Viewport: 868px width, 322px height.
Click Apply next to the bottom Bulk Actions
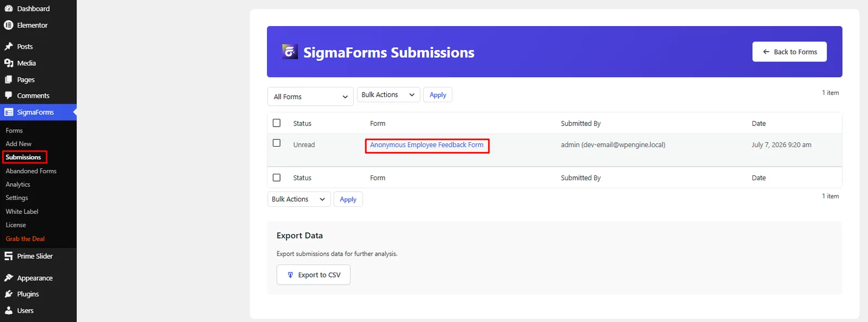(348, 199)
